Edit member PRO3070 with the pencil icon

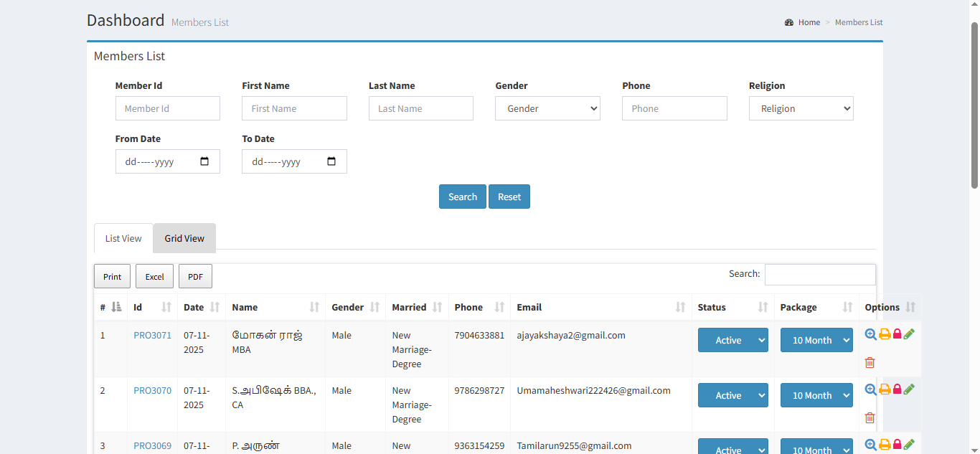click(909, 389)
